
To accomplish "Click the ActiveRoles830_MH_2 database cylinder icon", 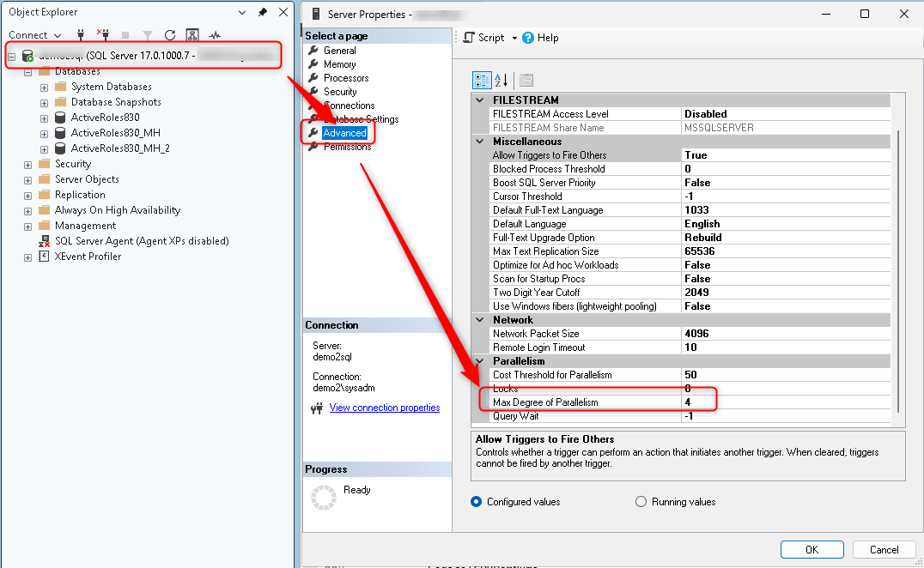I will click(60, 148).
